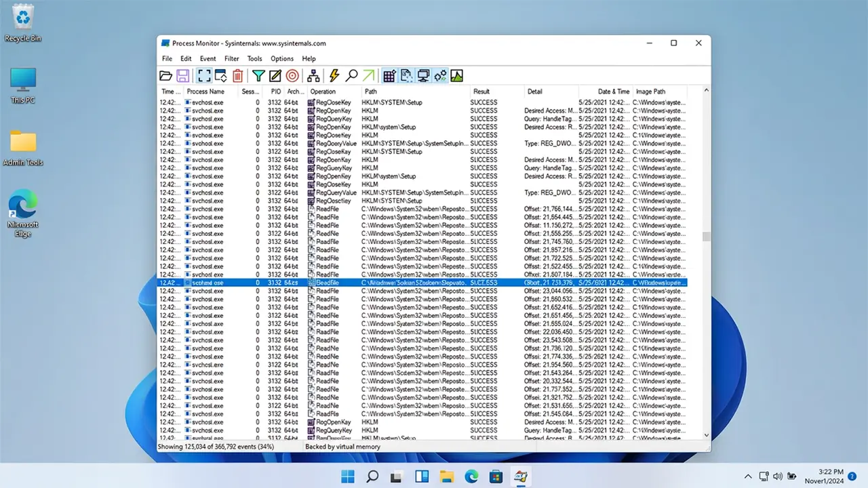This screenshot has height=488, width=868.
Task: Select the Admin Tools folder icon
Action: pos(23,148)
